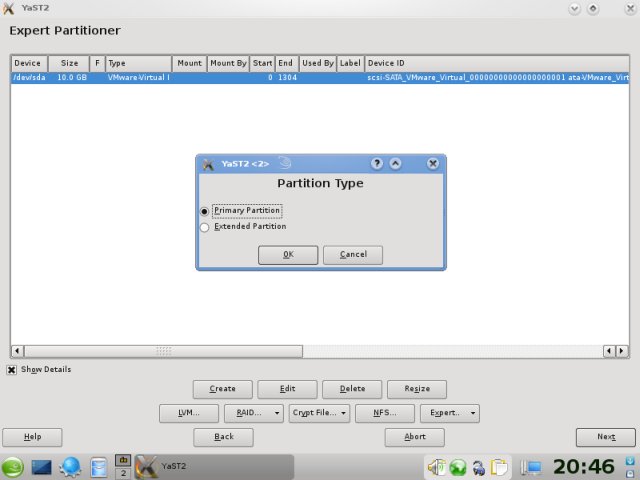Click the Create partition button
The image size is (640, 480).
click(222, 389)
